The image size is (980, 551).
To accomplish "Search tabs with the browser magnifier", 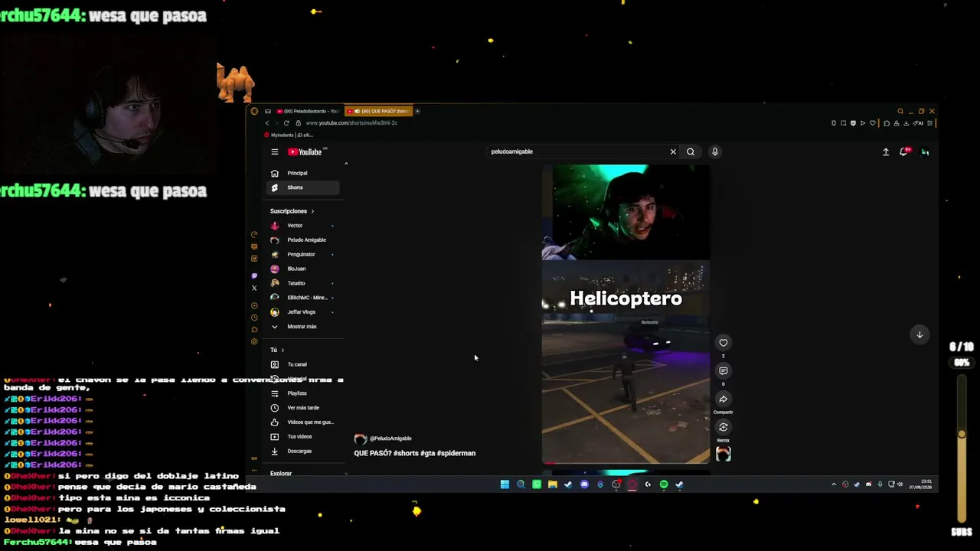I will (x=900, y=111).
